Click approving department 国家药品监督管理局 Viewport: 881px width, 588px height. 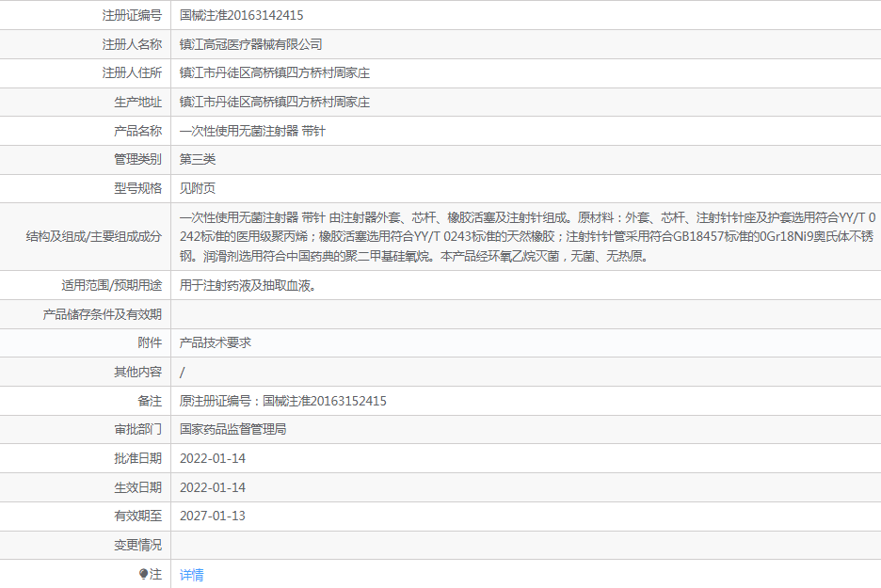pyautogui.click(x=232, y=429)
